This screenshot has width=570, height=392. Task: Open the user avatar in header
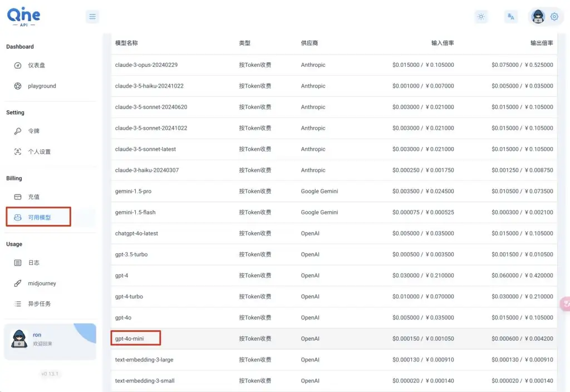click(x=538, y=17)
